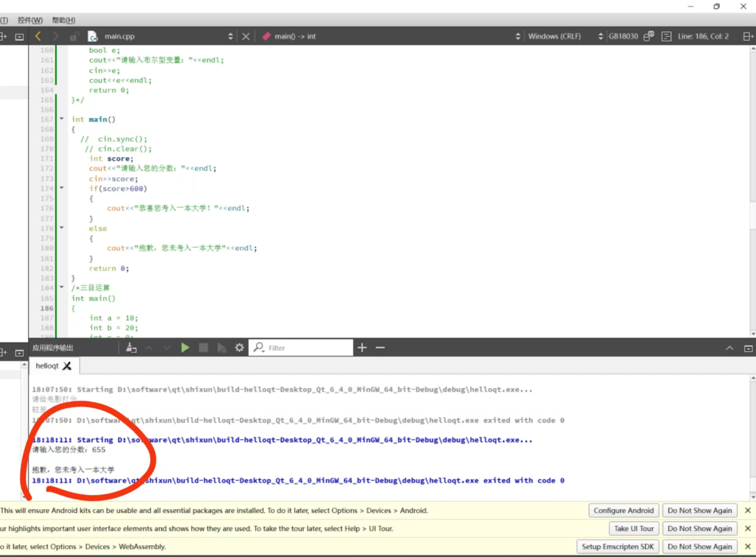Zoom out output text with minus icon

pos(380,348)
